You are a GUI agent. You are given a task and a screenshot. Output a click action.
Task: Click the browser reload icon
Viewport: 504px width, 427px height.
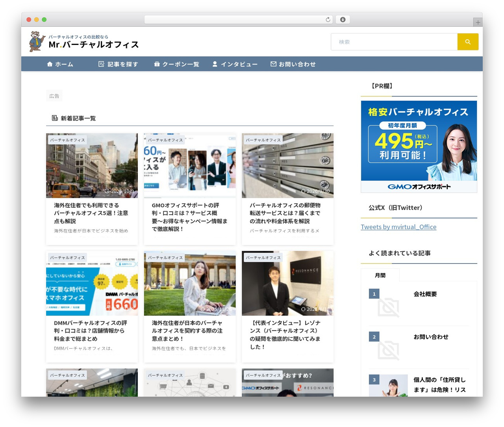tap(328, 20)
